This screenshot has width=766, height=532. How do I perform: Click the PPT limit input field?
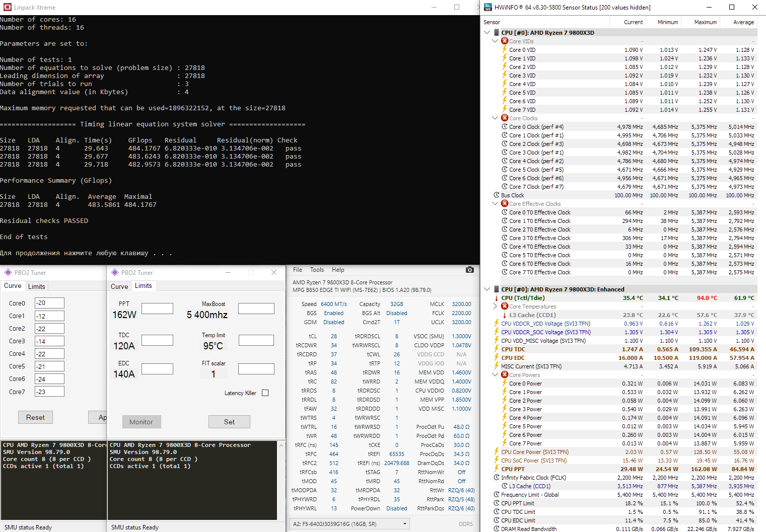pyautogui.click(x=157, y=309)
